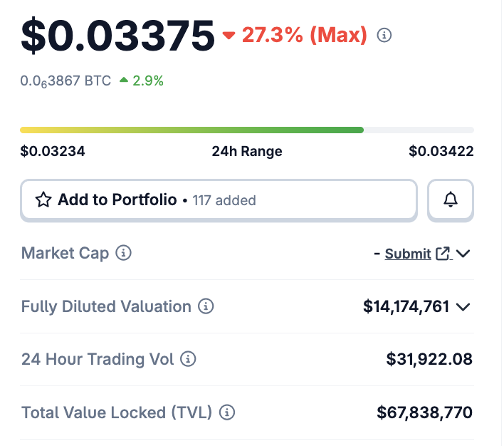Image resolution: width=504 pixels, height=446 pixels.
Task: Click the star icon in Add to Portfolio
Action: click(43, 200)
